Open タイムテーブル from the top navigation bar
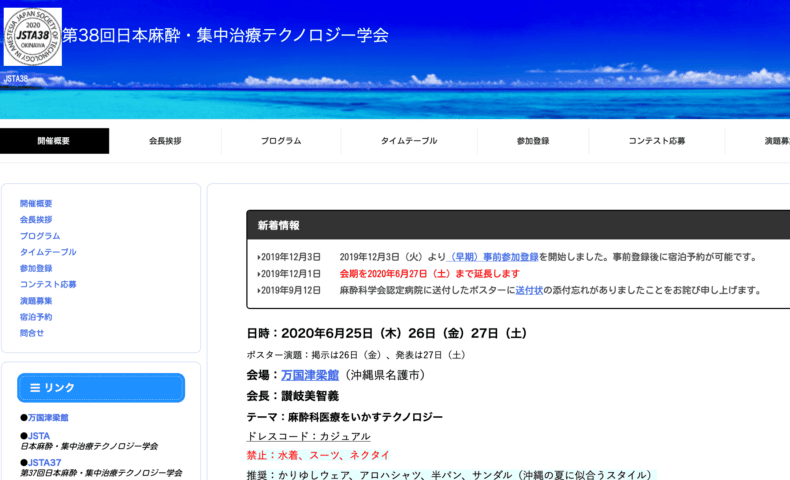Screen dimensions: 790x480 (409, 141)
